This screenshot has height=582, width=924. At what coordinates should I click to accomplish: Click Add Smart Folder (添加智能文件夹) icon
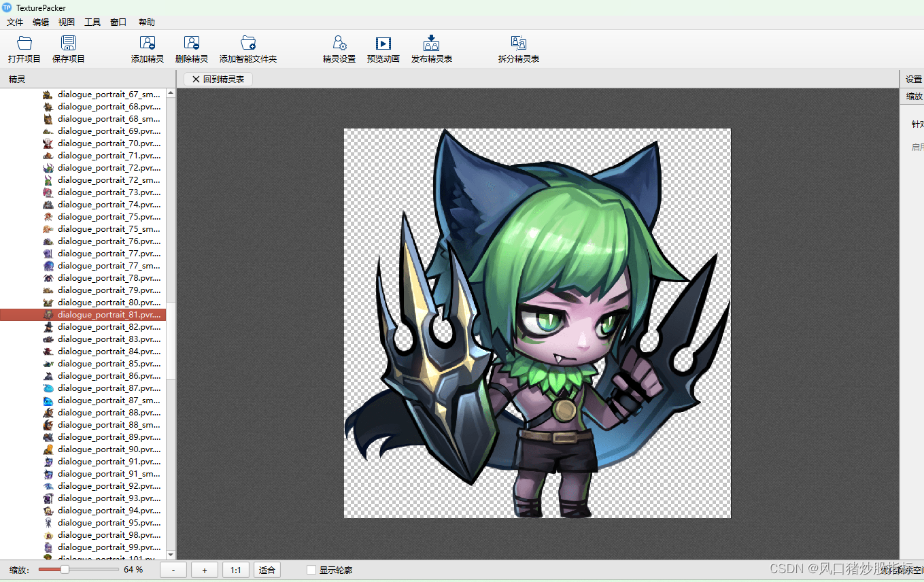[248, 44]
